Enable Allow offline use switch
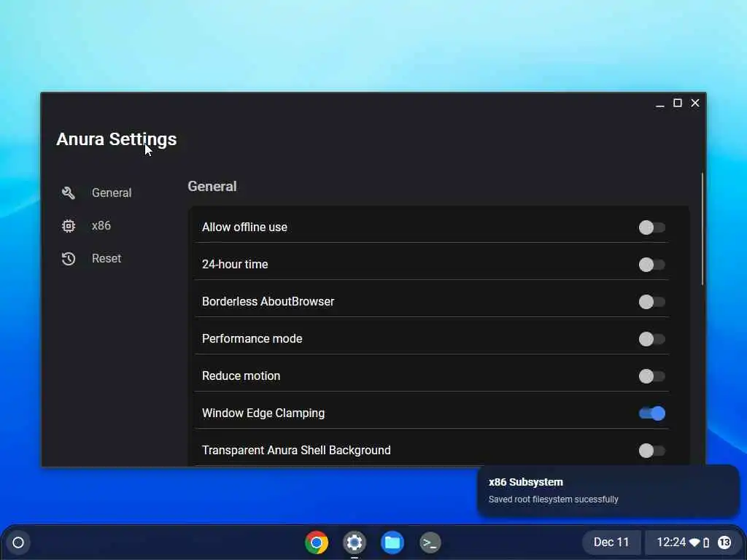Image resolution: width=747 pixels, height=560 pixels. point(651,227)
